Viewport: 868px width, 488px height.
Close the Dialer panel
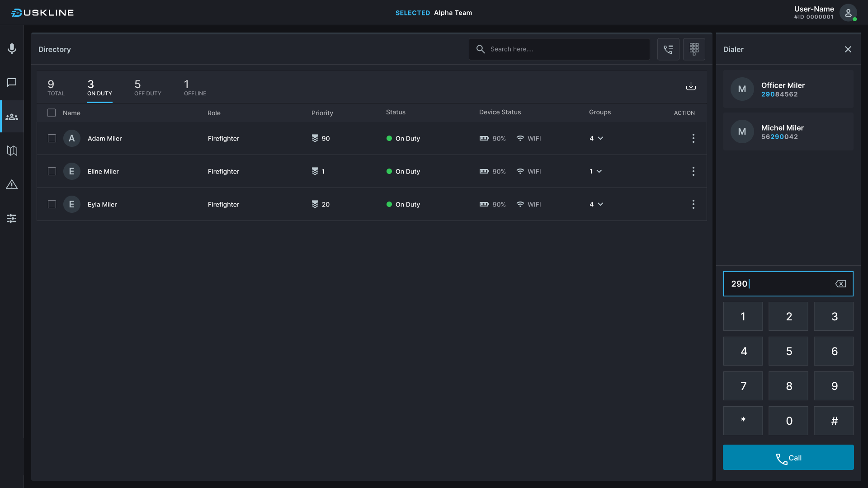848,49
